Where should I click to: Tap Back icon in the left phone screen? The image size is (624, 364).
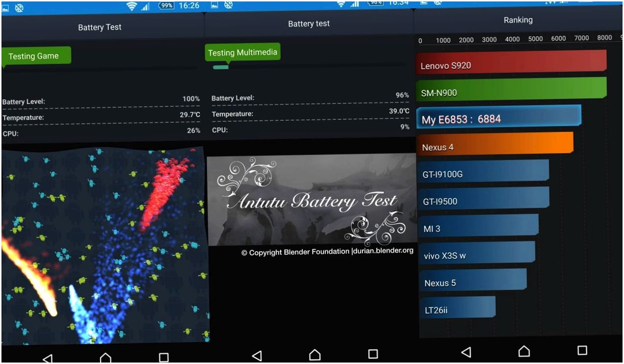pos(48,358)
